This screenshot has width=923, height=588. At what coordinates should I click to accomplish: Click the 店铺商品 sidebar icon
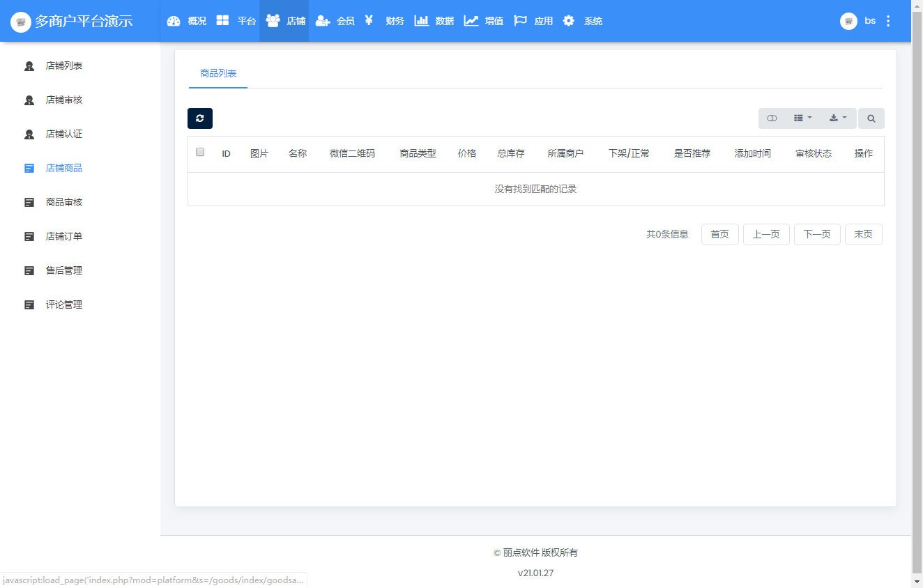[29, 168]
